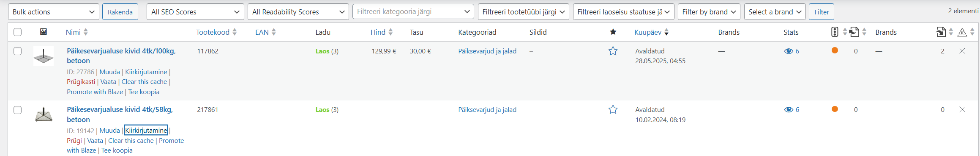Click the SEO score column header icon
The width and height of the screenshot is (980, 156).
835,32
